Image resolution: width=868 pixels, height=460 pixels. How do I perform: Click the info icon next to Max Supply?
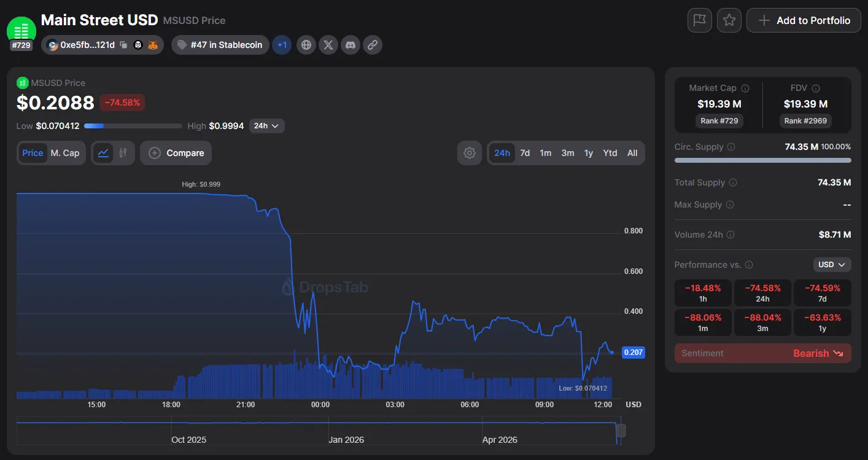tap(730, 205)
